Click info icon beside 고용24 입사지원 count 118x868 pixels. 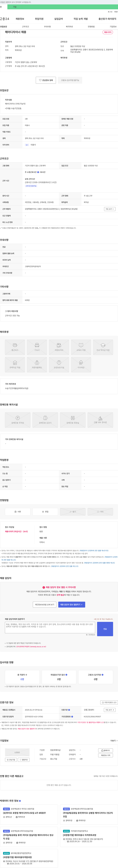[x=102, y=675]
